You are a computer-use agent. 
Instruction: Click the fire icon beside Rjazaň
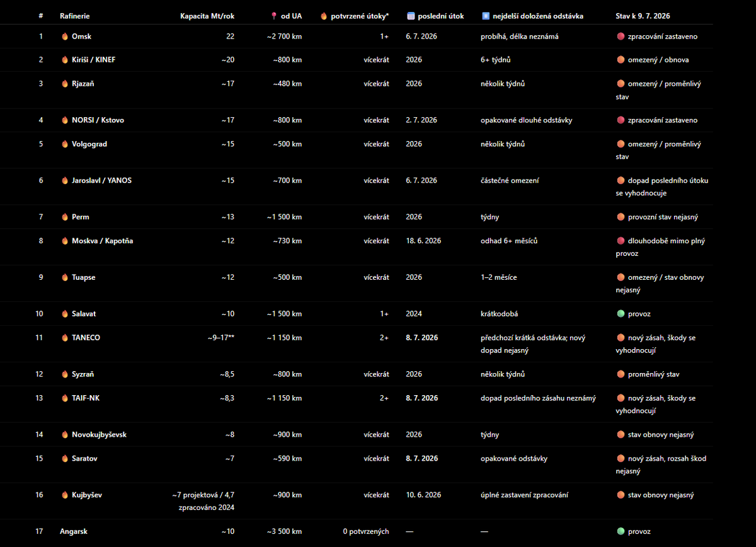64,84
